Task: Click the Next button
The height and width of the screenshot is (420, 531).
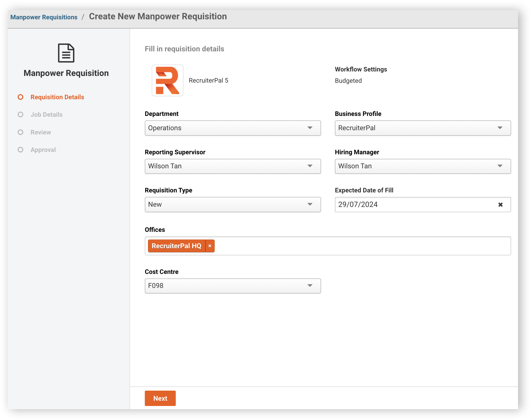Action: coord(160,398)
